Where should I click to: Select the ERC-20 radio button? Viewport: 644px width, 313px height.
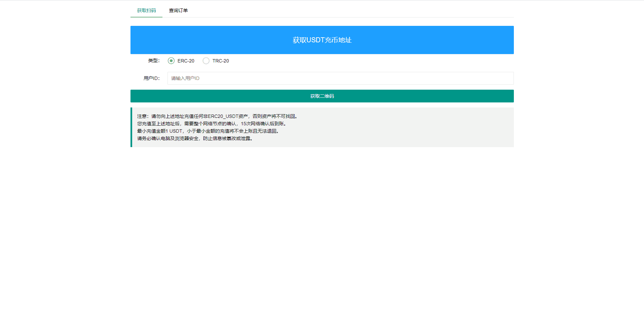[x=171, y=61]
